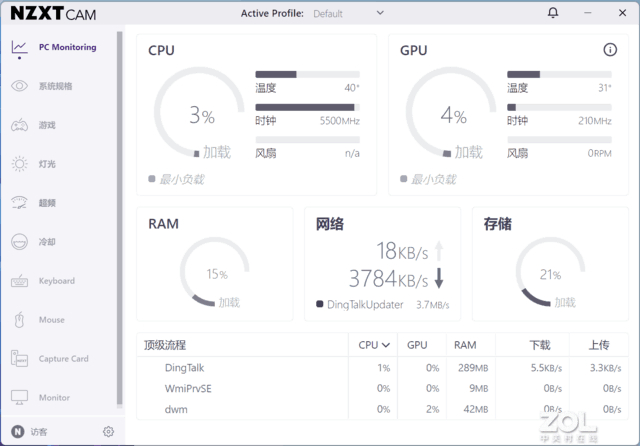This screenshot has width=640, height=446.
Task: Sort by the 下载 column header
Action: coord(540,345)
